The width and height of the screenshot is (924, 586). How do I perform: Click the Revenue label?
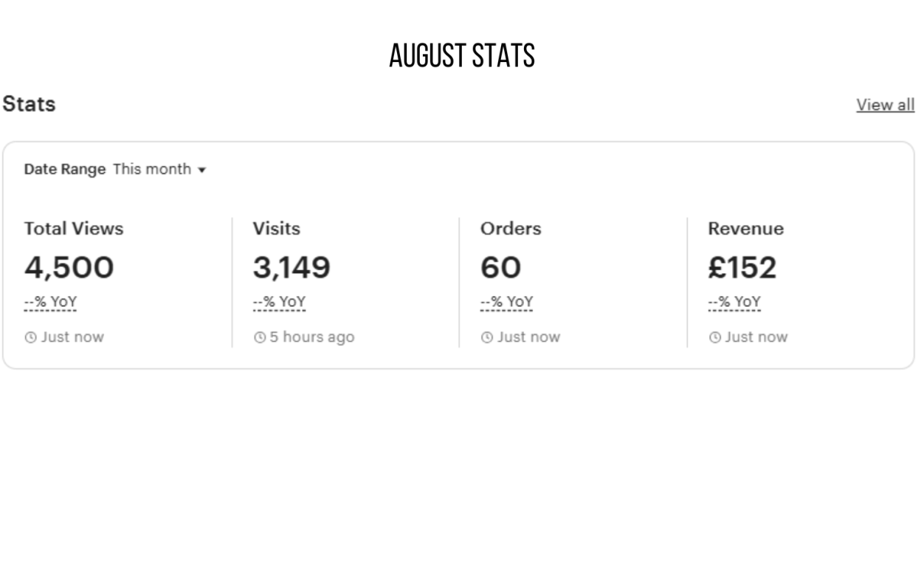coord(745,229)
